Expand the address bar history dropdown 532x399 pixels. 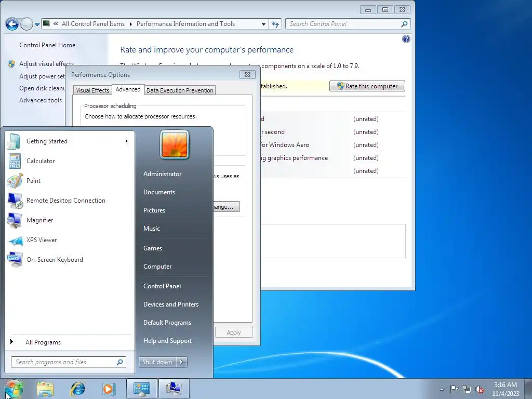click(263, 24)
